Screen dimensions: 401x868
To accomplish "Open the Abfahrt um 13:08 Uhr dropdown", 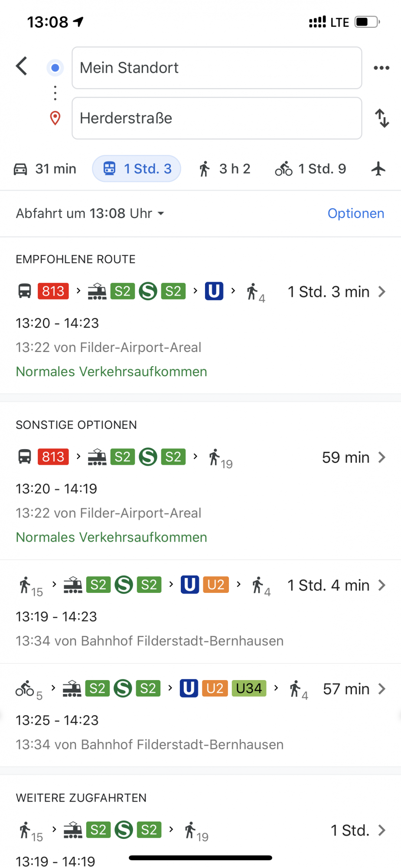I will tap(90, 214).
